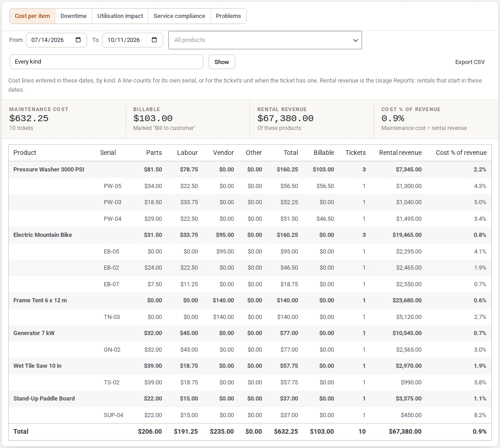Viewport: 500px width, 448px height.
Task: Open the From date calendar picker icon
Action: [x=78, y=40]
